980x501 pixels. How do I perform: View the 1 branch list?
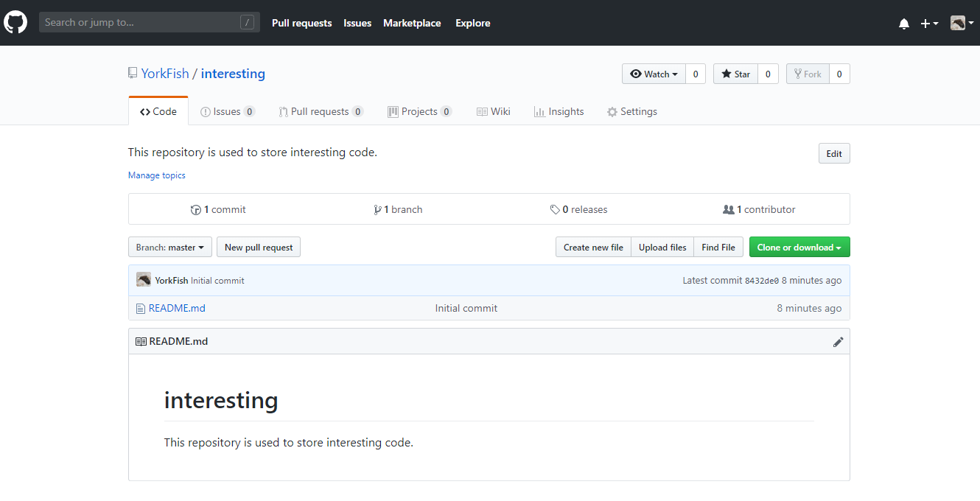[x=399, y=209]
